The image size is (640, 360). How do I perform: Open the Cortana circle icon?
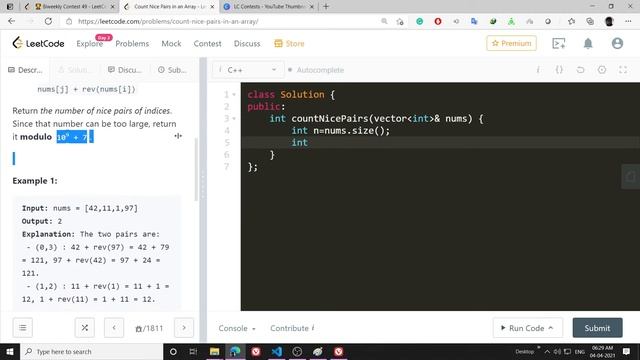point(173,351)
